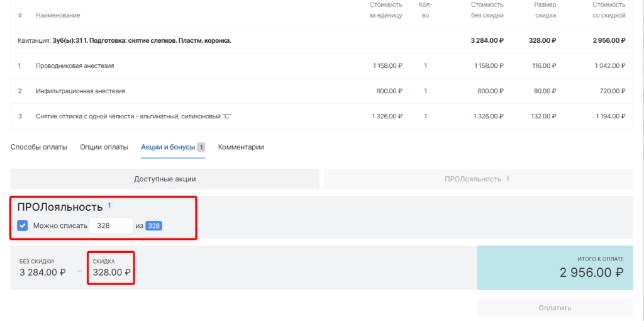Screen dimensions: 644x321
Task: Switch to the "Опции оплаты" tab
Action: pyautogui.click(x=104, y=147)
